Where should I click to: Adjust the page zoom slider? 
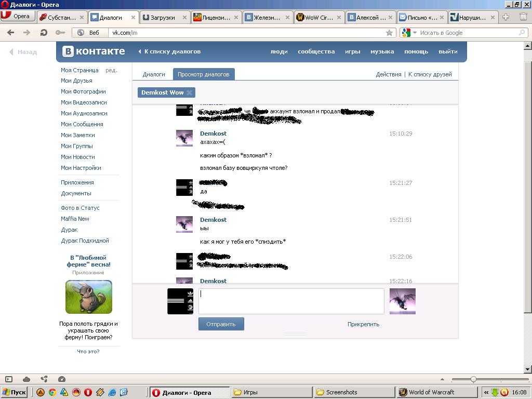[x=473, y=379]
